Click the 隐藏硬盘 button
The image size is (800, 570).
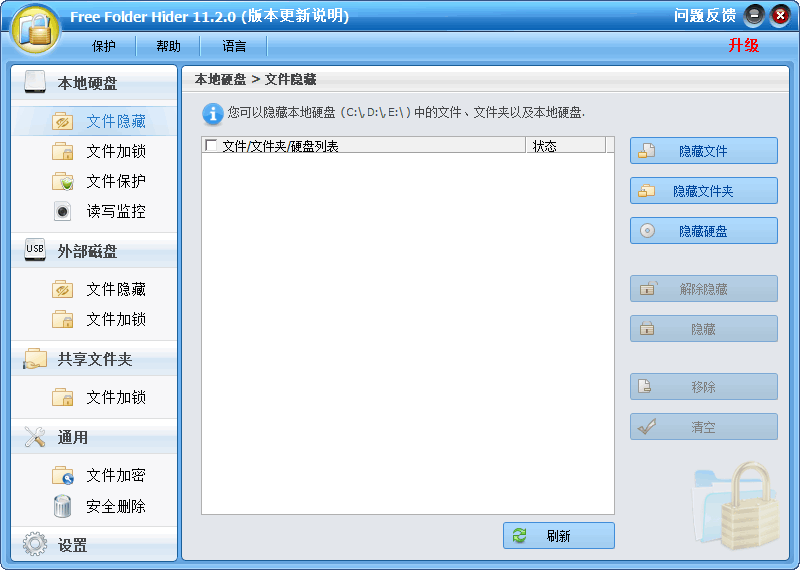point(704,231)
